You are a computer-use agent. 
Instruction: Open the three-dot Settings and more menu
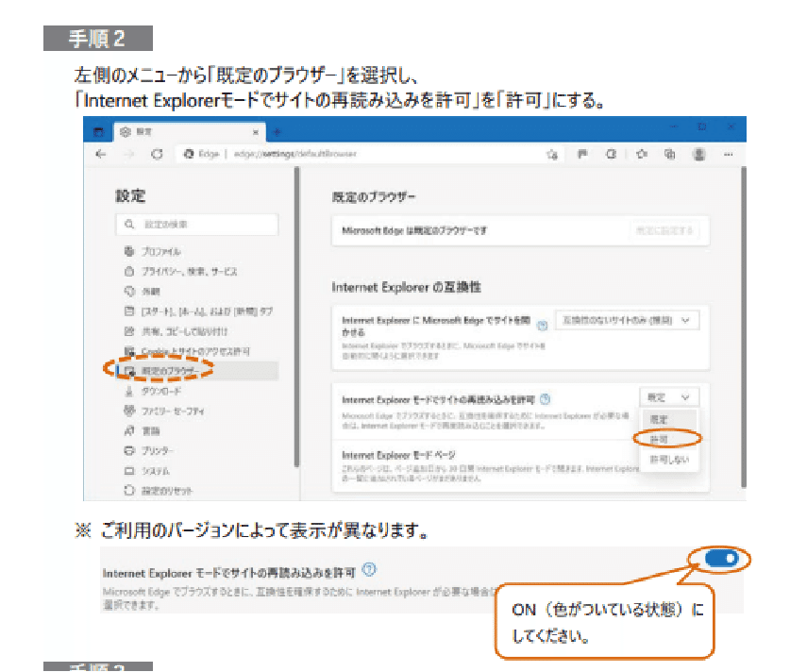pyautogui.click(x=728, y=154)
